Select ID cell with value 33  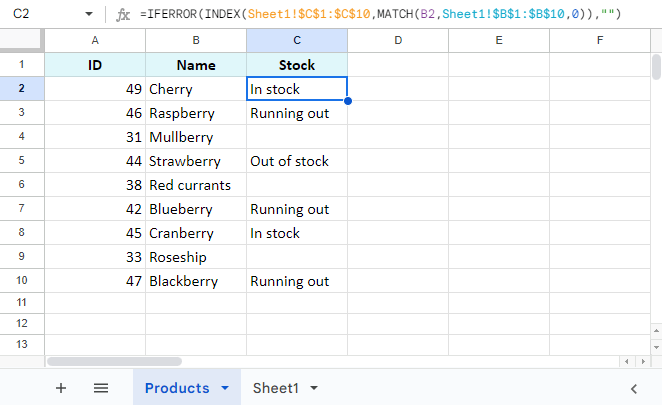pos(95,257)
